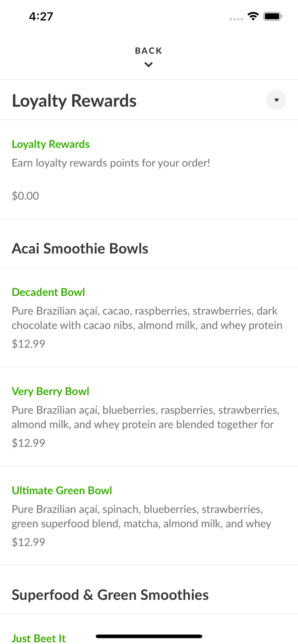This screenshot has height=644, width=298.
Task: Open the Just Beet It smoothie
Action: tap(39, 638)
